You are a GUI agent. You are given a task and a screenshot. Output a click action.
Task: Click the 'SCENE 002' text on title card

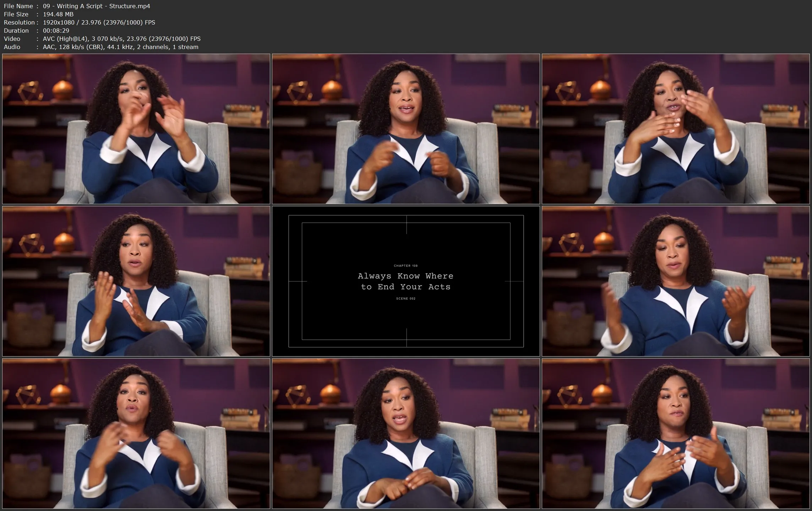pyautogui.click(x=406, y=298)
